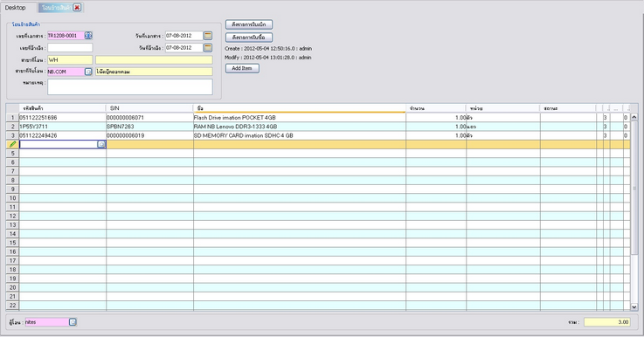
Task: Click the S/N column header
Action: [x=150, y=108]
